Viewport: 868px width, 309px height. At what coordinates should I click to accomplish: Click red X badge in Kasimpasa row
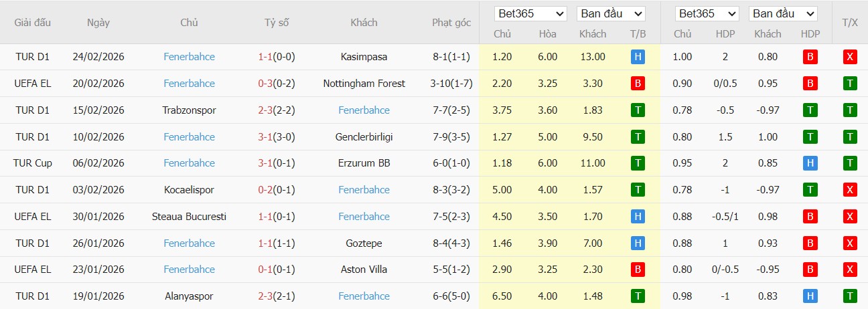[x=850, y=57]
